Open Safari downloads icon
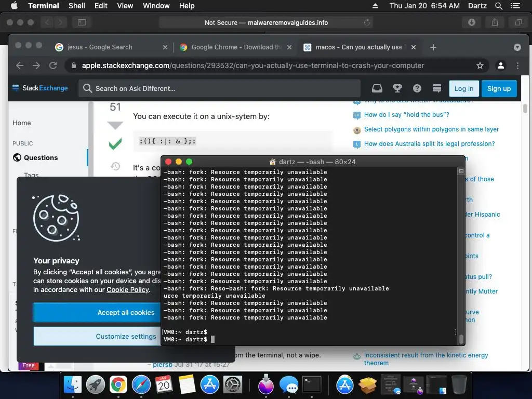 [471, 22]
